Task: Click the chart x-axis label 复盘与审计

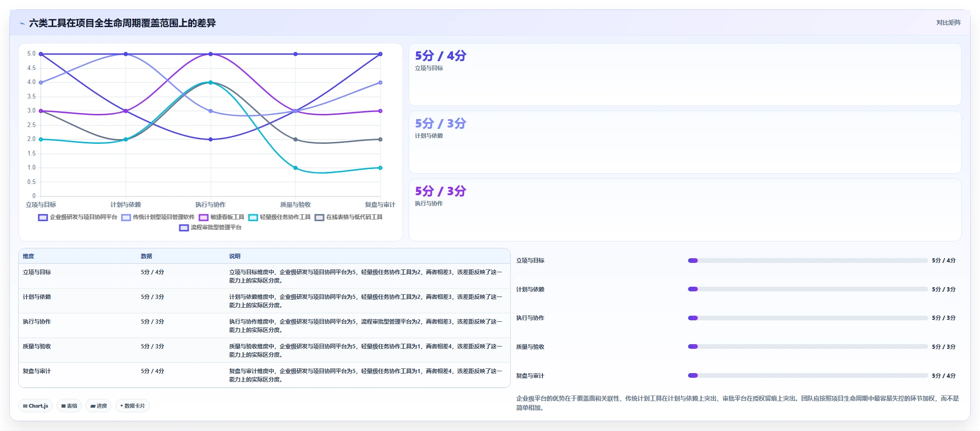Action: pos(380,205)
